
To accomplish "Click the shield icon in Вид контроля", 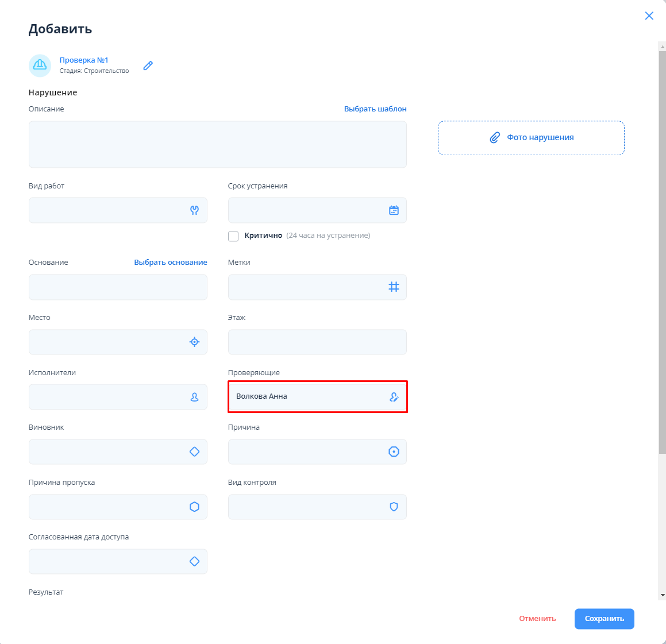I will pos(394,507).
